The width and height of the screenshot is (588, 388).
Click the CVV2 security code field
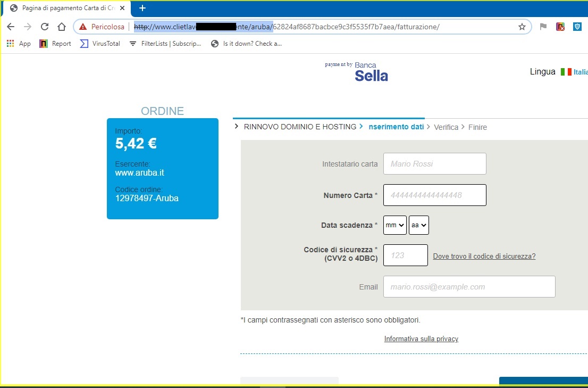[x=405, y=255]
